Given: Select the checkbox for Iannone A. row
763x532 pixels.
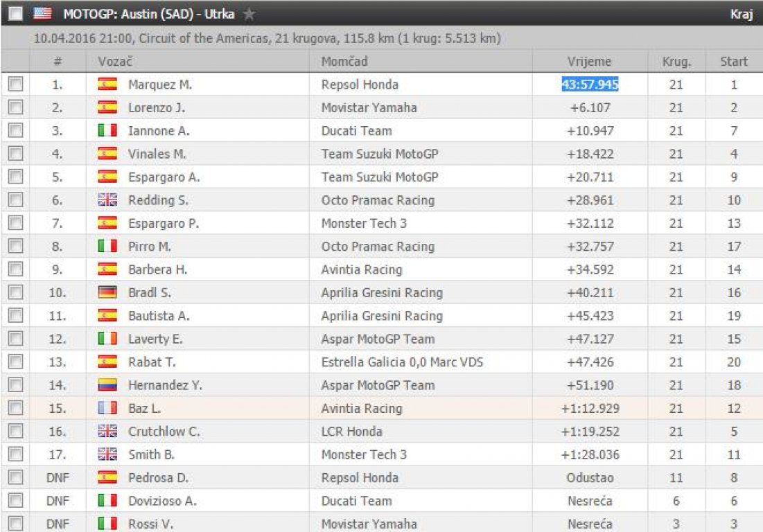Looking at the screenshot, I should pyautogui.click(x=15, y=130).
